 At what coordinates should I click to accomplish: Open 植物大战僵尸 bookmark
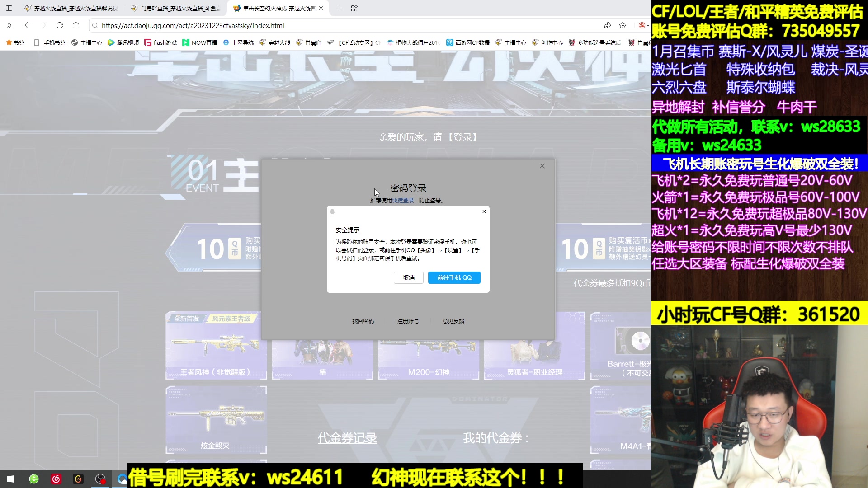click(x=413, y=42)
